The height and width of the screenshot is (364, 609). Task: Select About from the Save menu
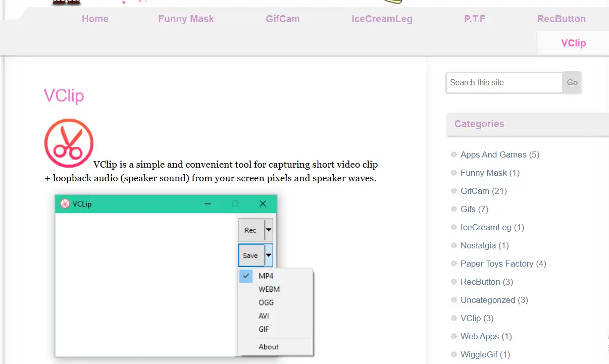coord(268,347)
